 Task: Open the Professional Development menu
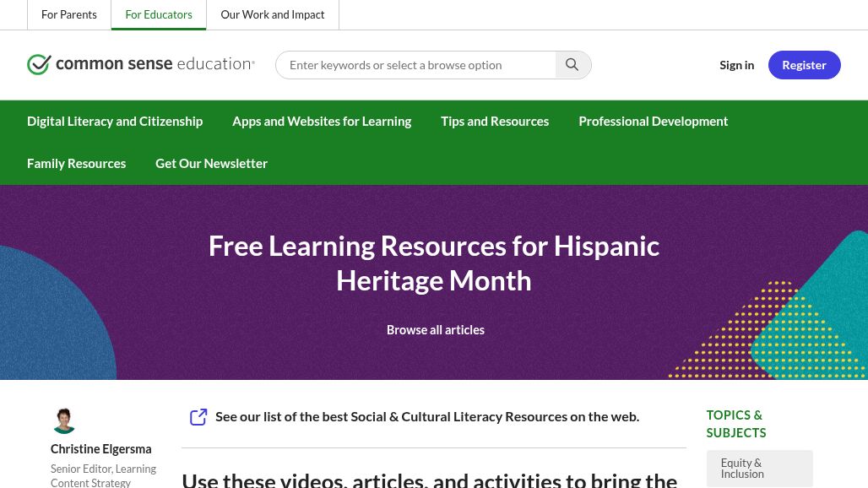pos(653,121)
